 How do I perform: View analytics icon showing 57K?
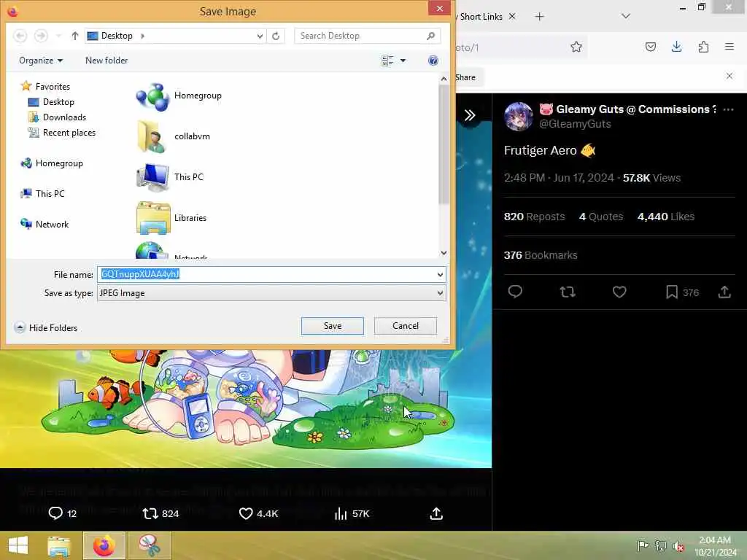(x=341, y=513)
